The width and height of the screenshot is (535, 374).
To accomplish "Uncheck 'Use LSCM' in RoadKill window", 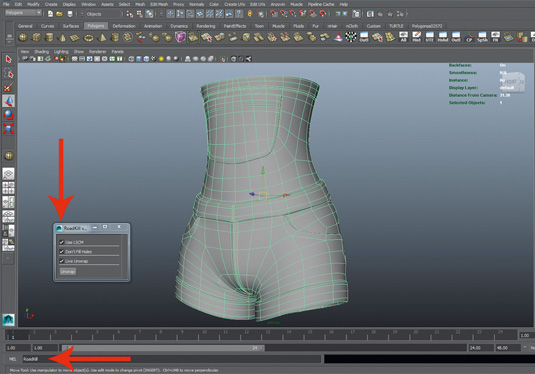I will coord(62,242).
